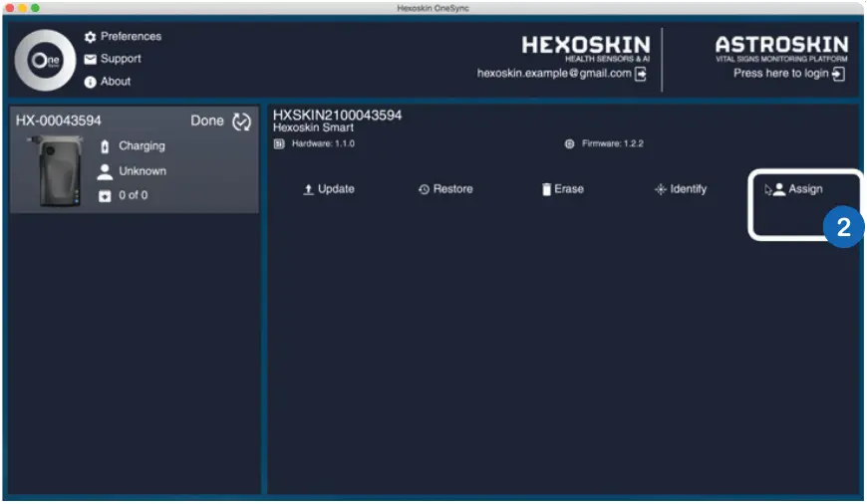This screenshot has width=867, height=504.
Task: Click the firmware gear icon
Action: click(x=569, y=143)
